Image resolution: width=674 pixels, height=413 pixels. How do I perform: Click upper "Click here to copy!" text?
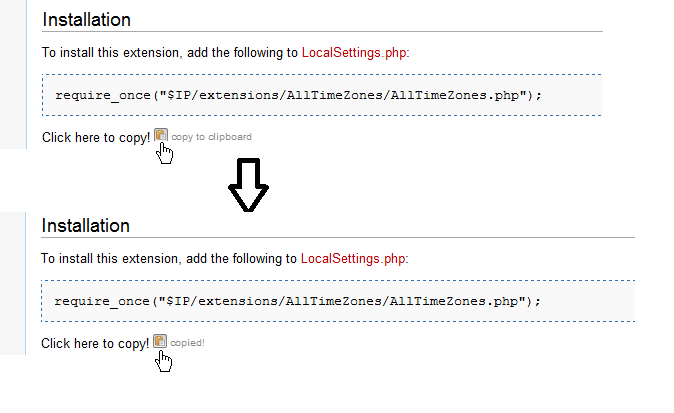[x=96, y=137]
